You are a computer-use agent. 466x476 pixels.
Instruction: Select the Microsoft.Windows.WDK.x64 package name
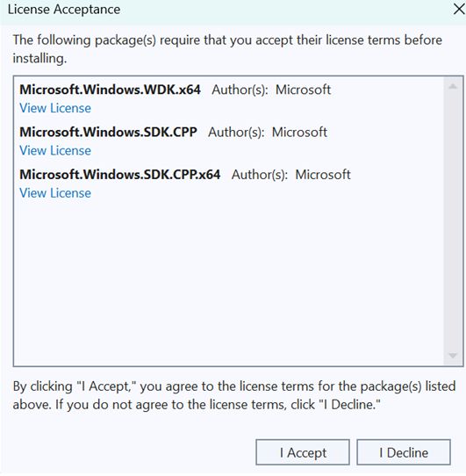pyautogui.click(x=110, y=90)
